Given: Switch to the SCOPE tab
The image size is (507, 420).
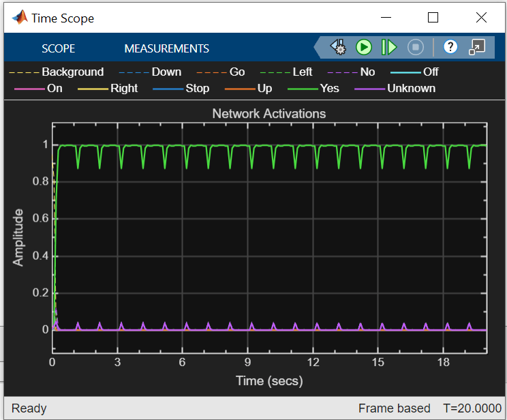Looking at the screenshot, I should coord(59,48).
